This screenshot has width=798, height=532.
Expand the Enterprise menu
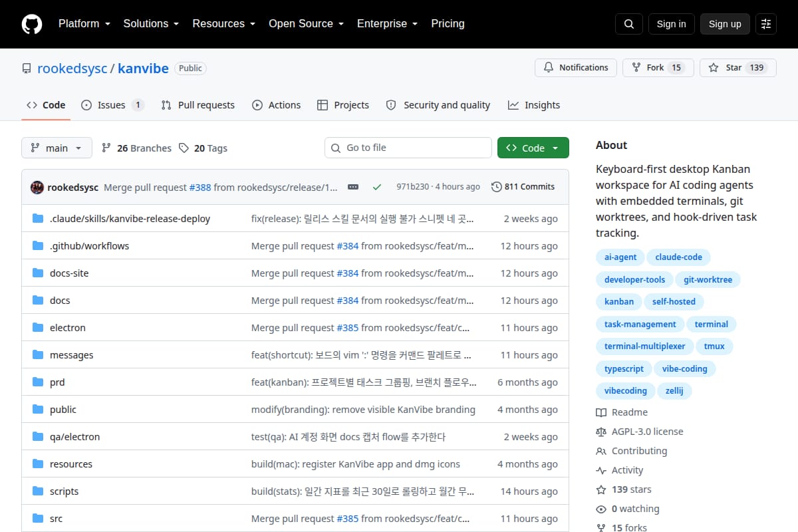tap(387, 24)
